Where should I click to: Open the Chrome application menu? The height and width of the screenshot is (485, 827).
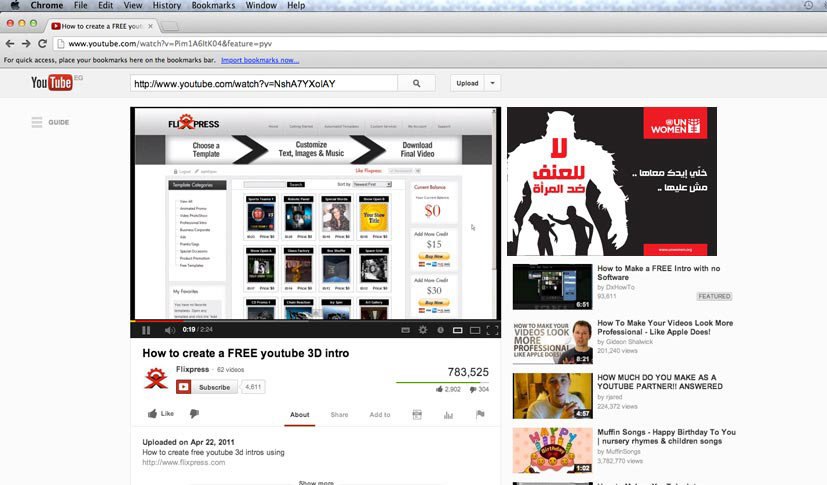[47, 5]
